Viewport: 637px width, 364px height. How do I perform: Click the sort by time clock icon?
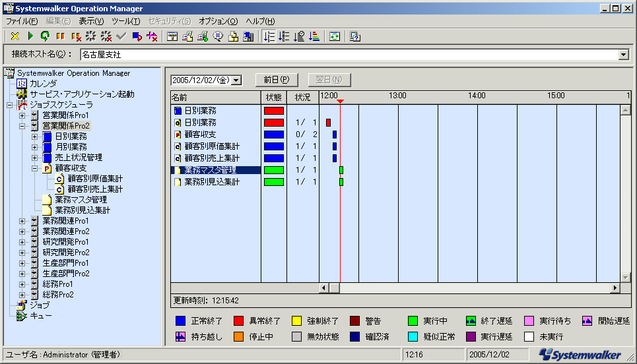pos(300,36)
